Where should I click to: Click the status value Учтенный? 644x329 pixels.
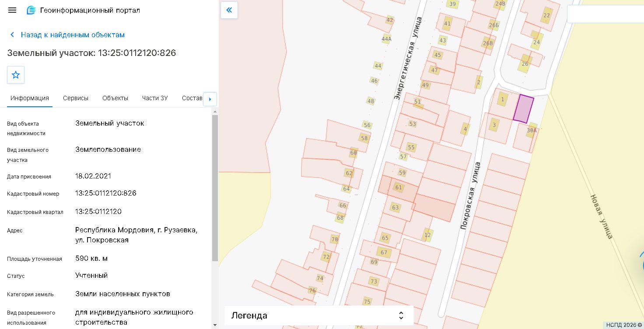91,275
